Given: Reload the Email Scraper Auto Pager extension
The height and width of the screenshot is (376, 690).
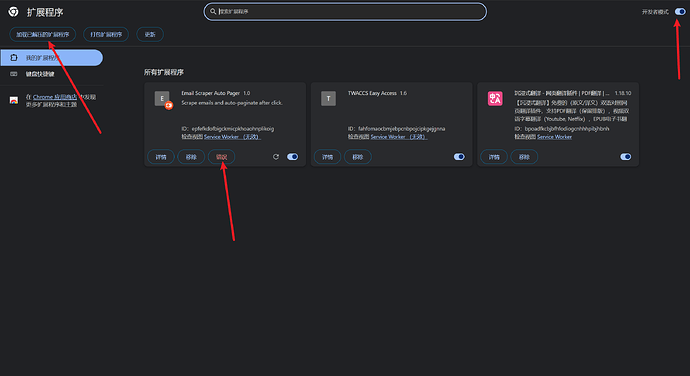Looking at the screenshot, I should (x=276, y=157).
